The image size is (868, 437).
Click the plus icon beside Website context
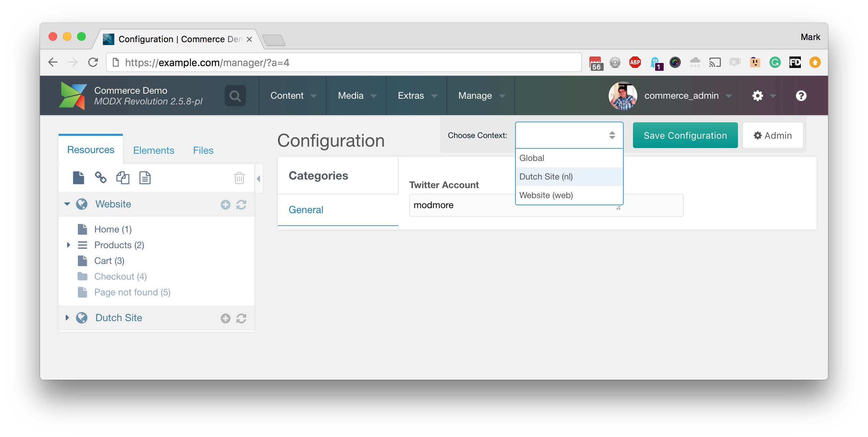pyautogui.click(x=225, y=205)
